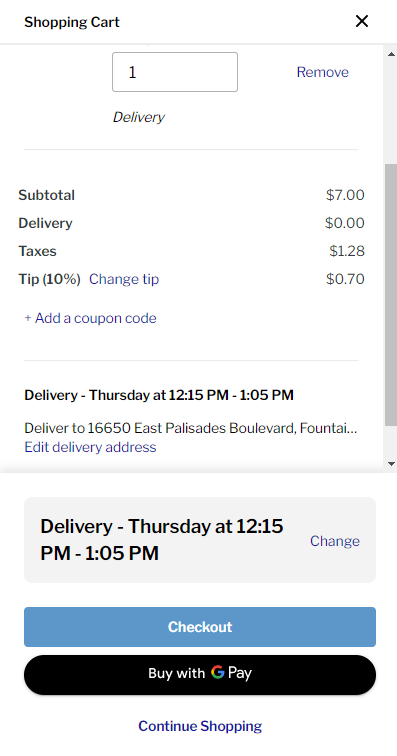Buy with Google Pay

[200, 675]
